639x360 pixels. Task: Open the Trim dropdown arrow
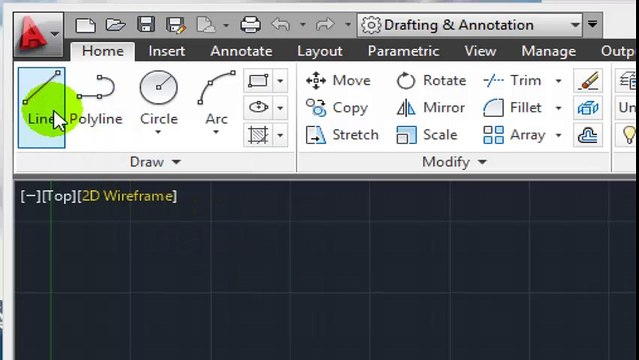point(559,81)
